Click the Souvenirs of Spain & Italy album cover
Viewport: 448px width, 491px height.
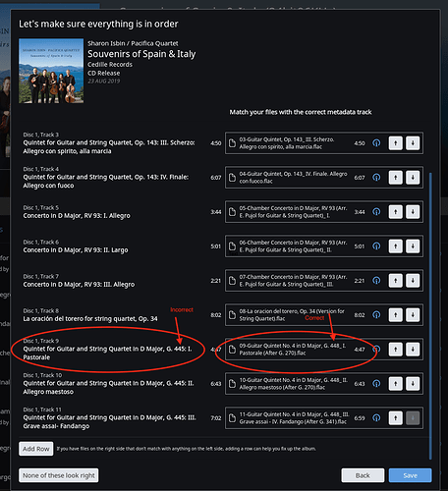[51, 71]
